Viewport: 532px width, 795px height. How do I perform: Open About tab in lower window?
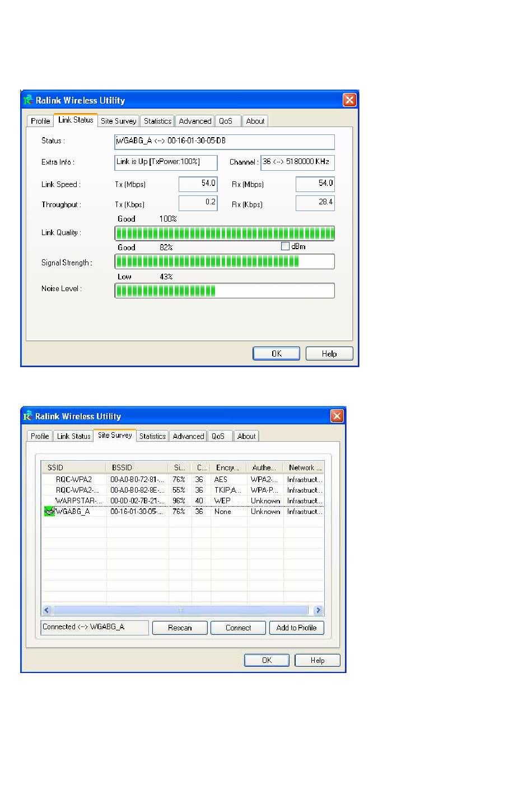246,436
